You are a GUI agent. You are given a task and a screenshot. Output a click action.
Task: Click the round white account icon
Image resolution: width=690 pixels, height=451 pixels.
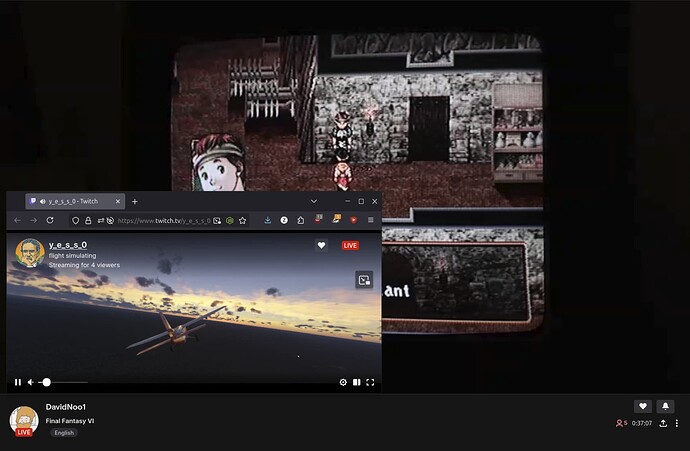tap(284, 220)
